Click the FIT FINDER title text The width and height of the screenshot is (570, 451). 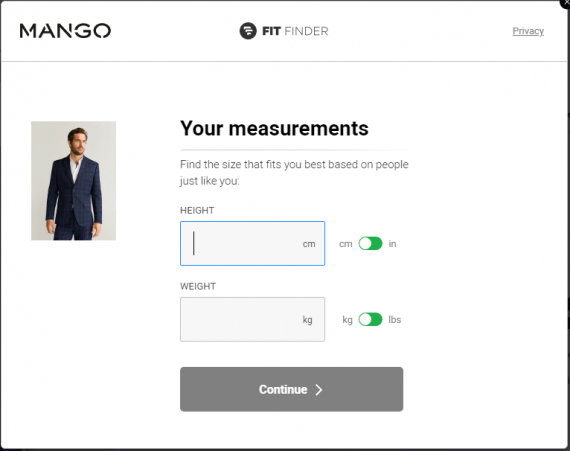tap(295, 31)
